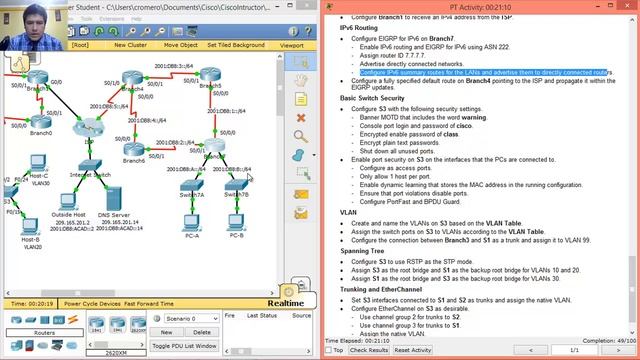This screenshot has width=640, height=360.
Task: Pick the 2620XM router model
Action: point(138,324)
